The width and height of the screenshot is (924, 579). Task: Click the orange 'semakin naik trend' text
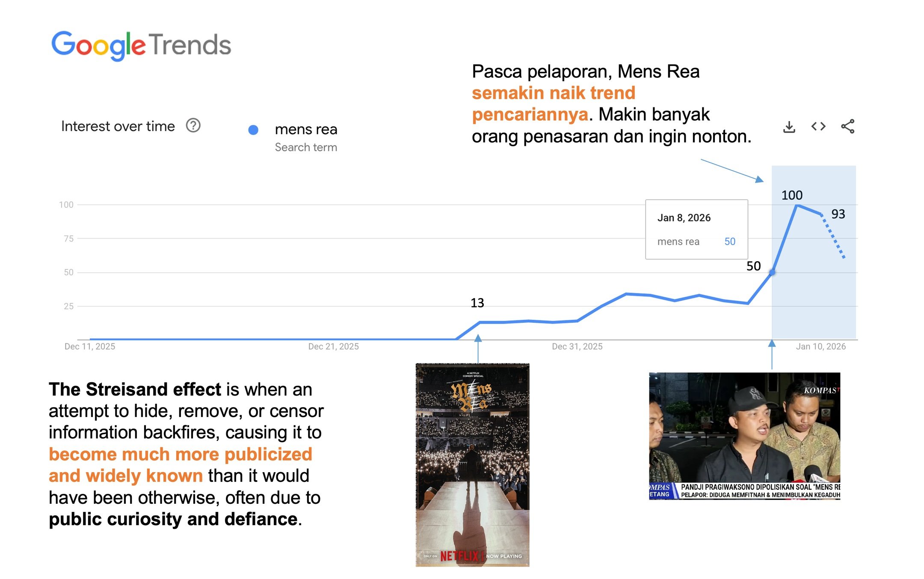pyautogui.click(x=554, y=93)
